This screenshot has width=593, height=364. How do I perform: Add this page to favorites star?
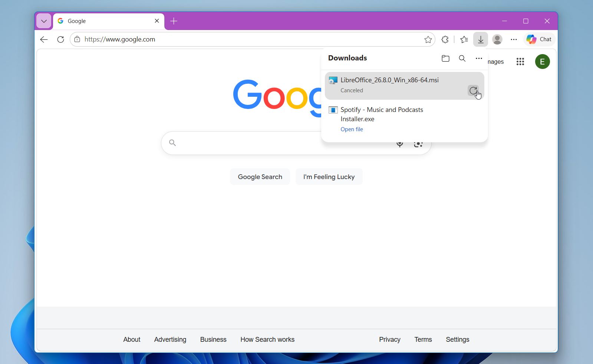pos(428,39)
